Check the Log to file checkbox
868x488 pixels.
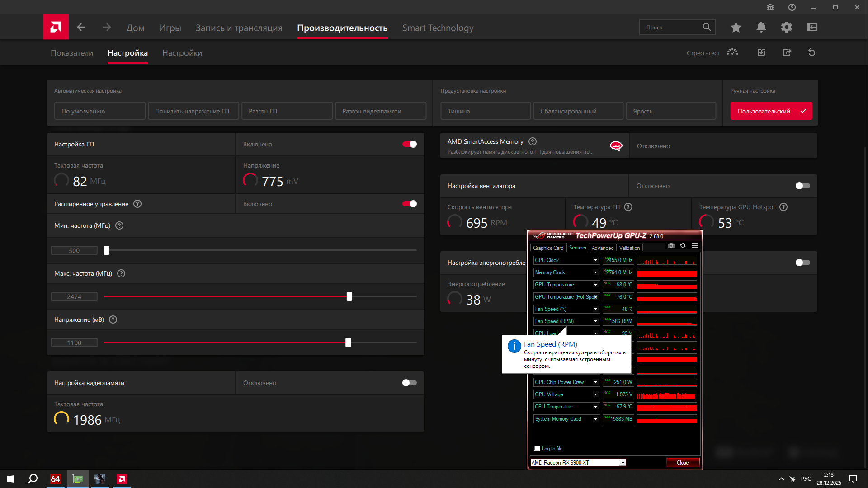coord(537,449)
